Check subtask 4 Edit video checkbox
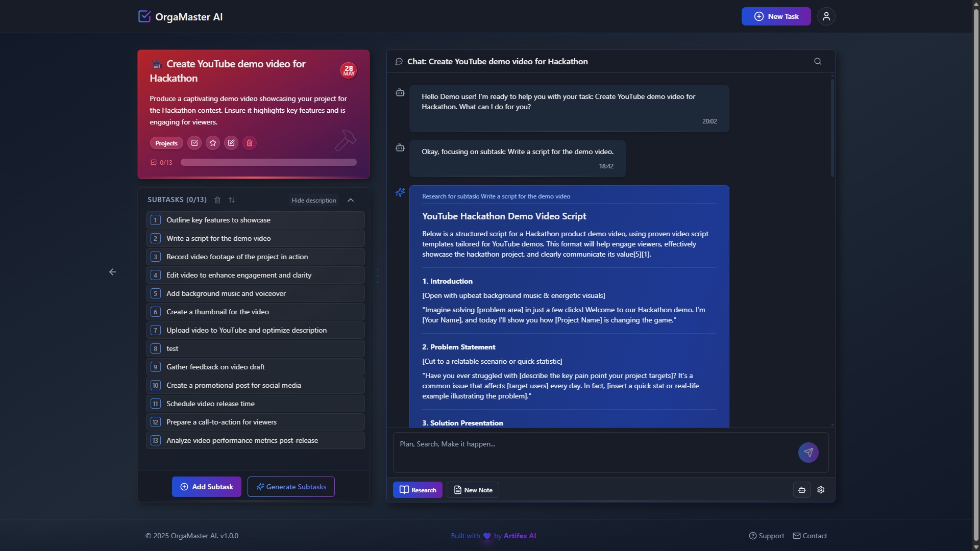The height and width of the screenshot is (551, 980). tap(156, 275)
